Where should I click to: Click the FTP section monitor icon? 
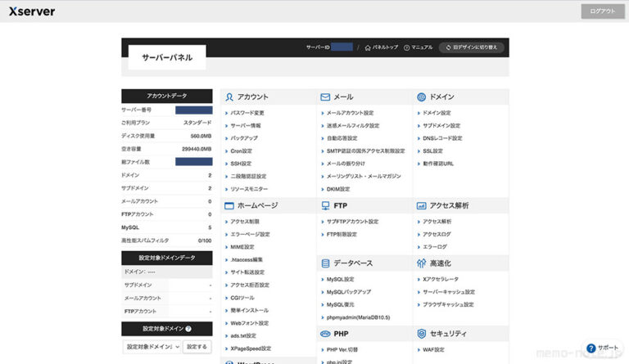pos(325,205)
